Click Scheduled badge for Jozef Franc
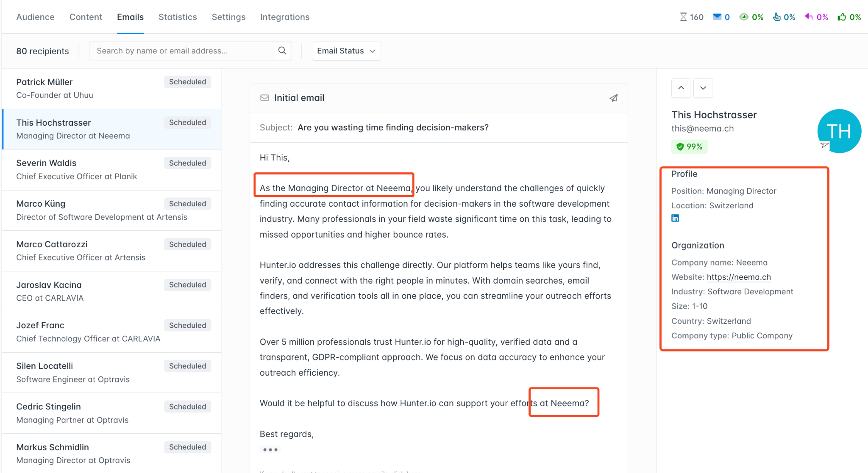This screenshot has height=473, width=868. (x=187, y=325)
